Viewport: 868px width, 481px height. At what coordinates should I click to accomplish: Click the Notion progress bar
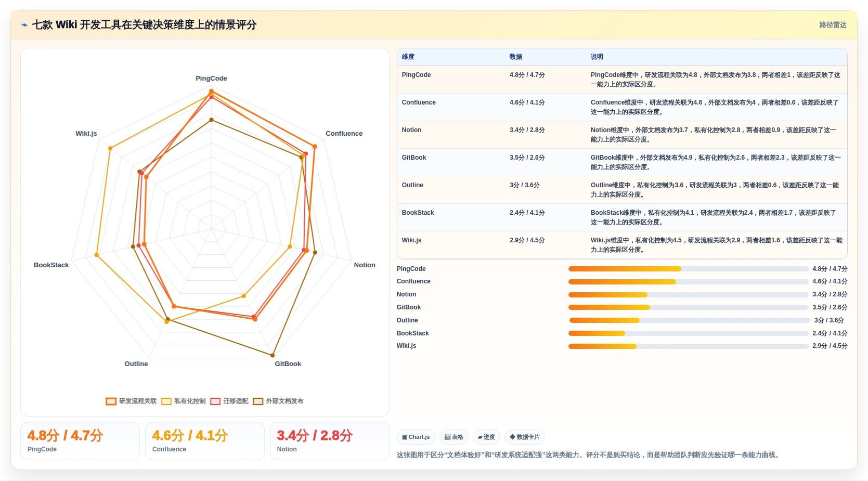pos(688,295)
